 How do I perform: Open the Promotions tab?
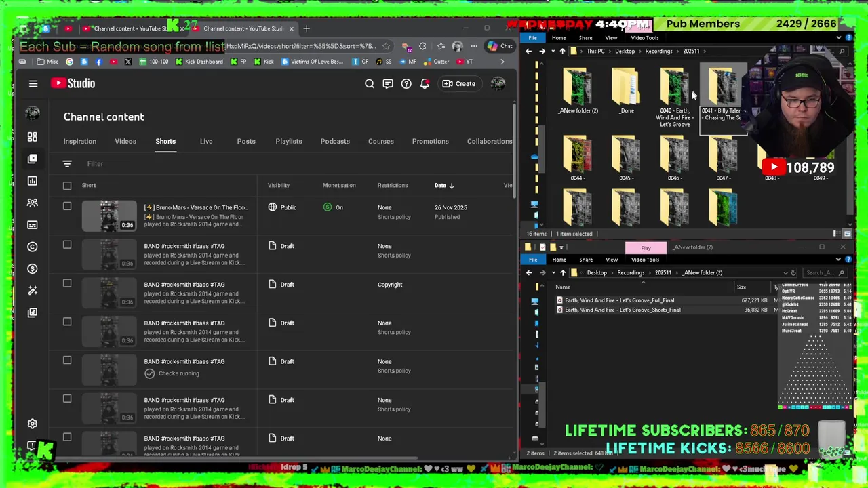click(x=431, y=141)
